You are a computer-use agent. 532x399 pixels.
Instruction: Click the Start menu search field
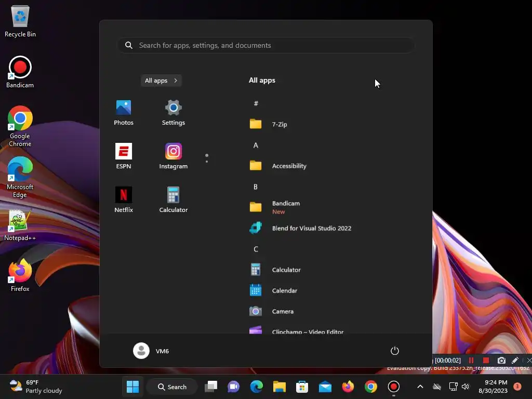coord(266,45)
